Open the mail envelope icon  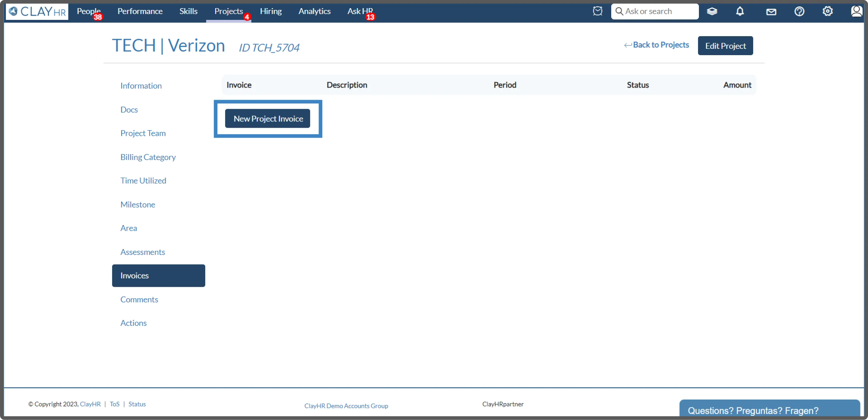[x=771, y=12]
